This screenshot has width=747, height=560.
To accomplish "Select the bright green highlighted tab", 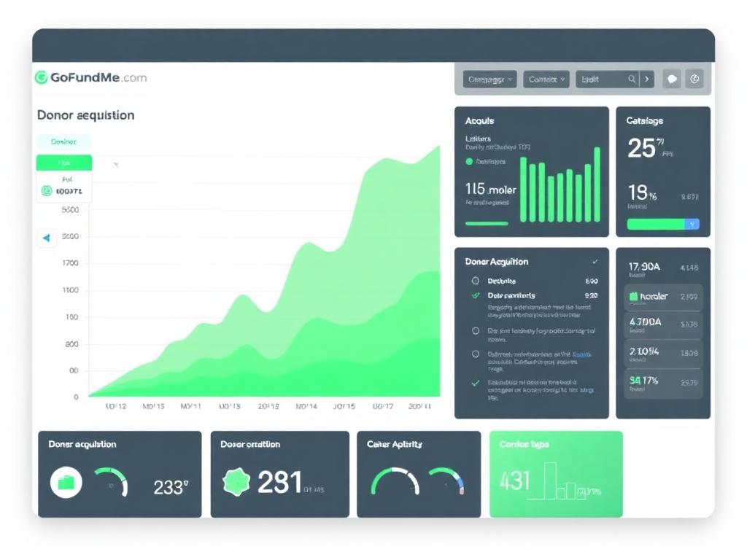I will pos(64,163).
